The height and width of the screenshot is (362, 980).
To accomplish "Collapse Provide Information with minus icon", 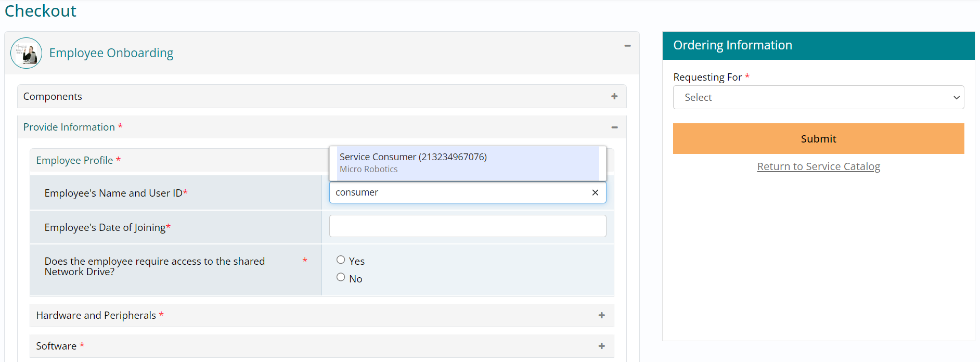I will click(x=614, y=127).
